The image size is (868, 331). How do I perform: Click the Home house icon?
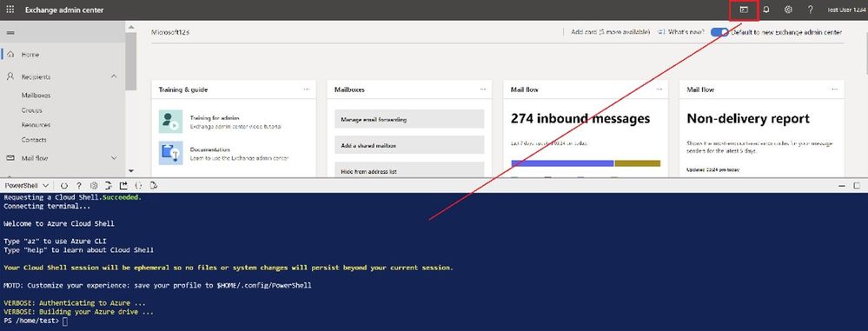[10, 54]
